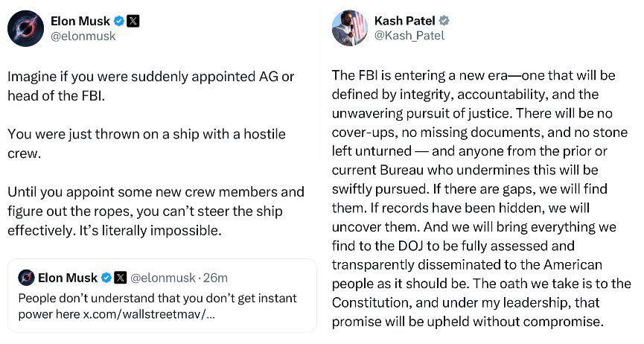Click the @Kash_Patel handle

coord(409,36)
